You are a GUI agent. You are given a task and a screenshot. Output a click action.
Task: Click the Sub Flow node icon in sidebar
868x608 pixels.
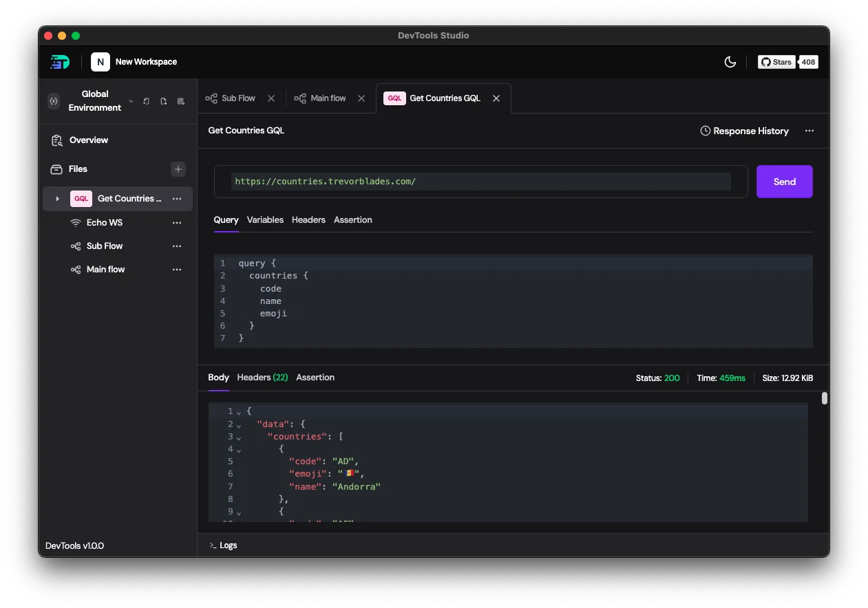(x=75, y=246)
